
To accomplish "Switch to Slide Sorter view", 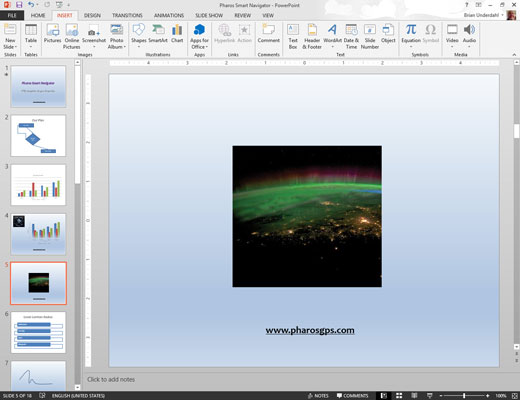I will pos(399,396).
